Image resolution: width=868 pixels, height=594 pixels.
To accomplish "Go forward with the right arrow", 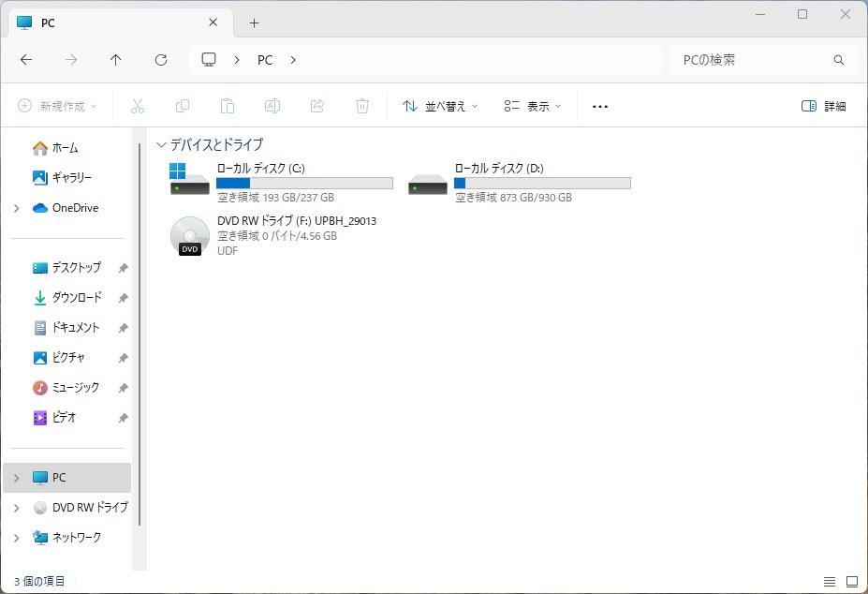I will [x=71, y=60].
